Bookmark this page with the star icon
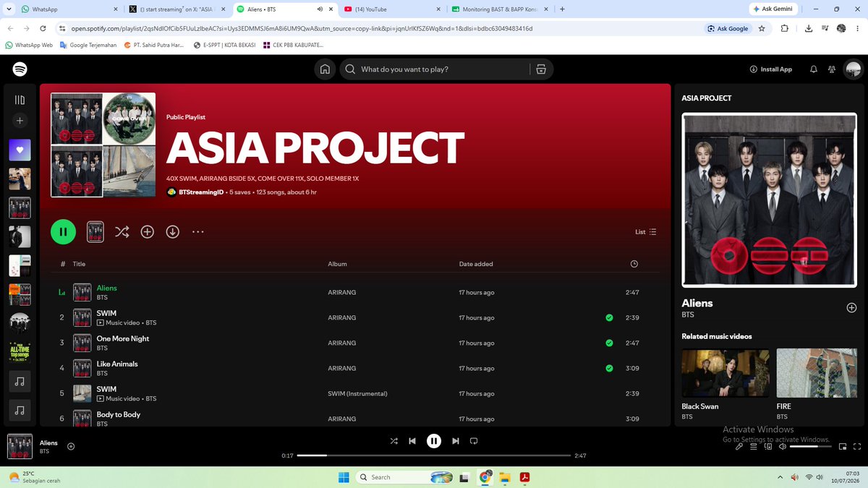868x488 pixels. coord(762,28)
